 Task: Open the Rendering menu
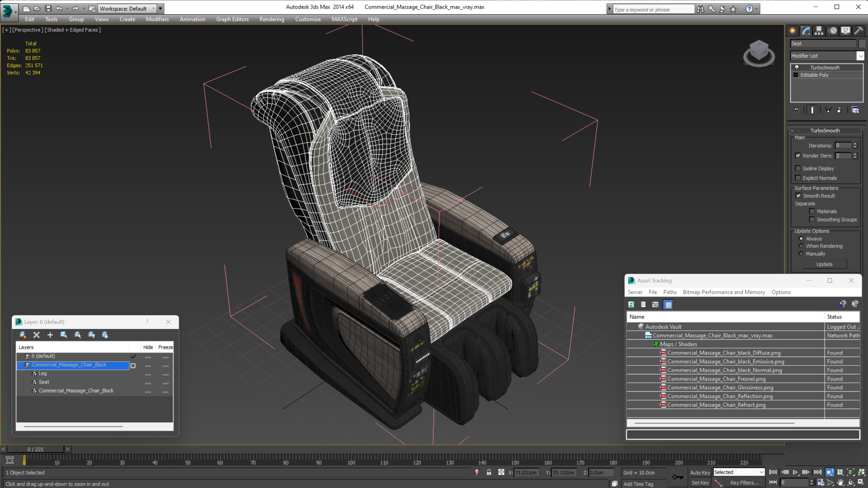[271, 19]
